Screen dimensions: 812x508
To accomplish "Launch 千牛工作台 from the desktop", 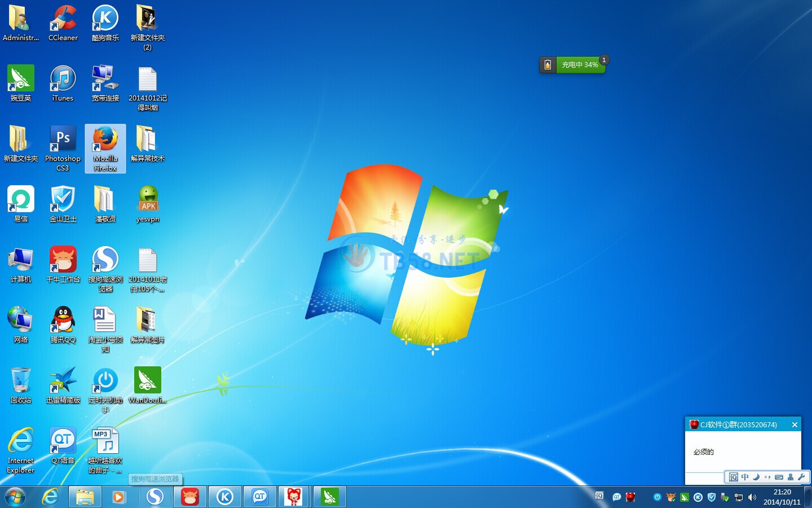I will (x=63, y=264).
